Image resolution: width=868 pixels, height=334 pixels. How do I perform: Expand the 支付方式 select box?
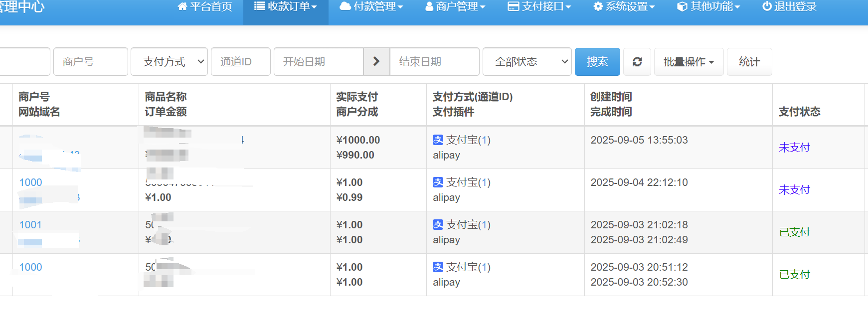(169, 61)
